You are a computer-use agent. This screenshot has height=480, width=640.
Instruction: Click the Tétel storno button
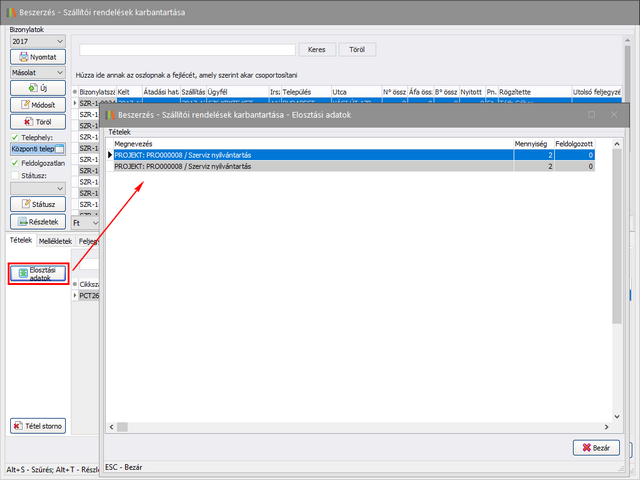tap(38, 426)
